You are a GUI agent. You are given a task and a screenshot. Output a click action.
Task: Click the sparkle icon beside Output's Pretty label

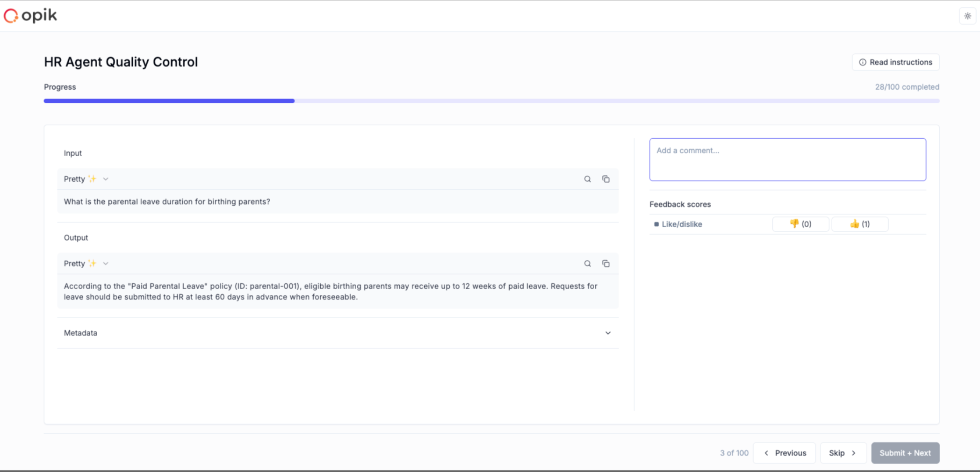click(92, 263)
